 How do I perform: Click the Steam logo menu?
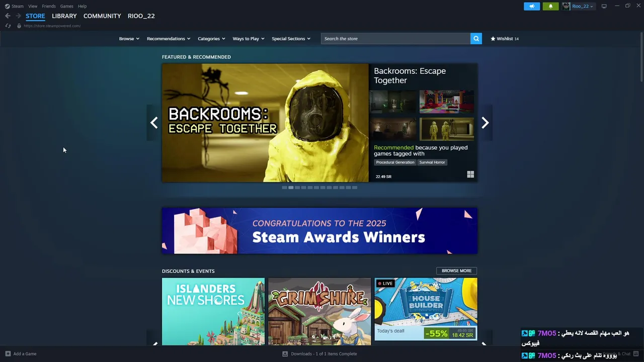pos(14,6)
